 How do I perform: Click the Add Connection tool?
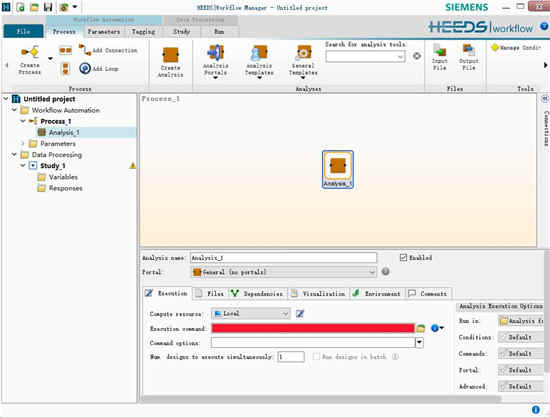click(108, 50)
